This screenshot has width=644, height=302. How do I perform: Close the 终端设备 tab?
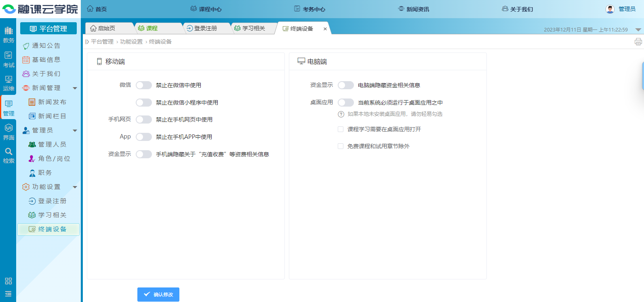point(325,29)
